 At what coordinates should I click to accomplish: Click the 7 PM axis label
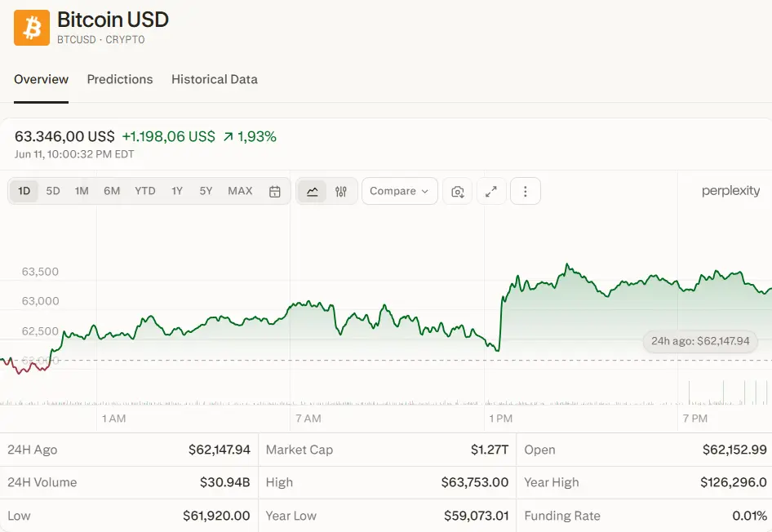pyautogui.click(x=694, y=419)
